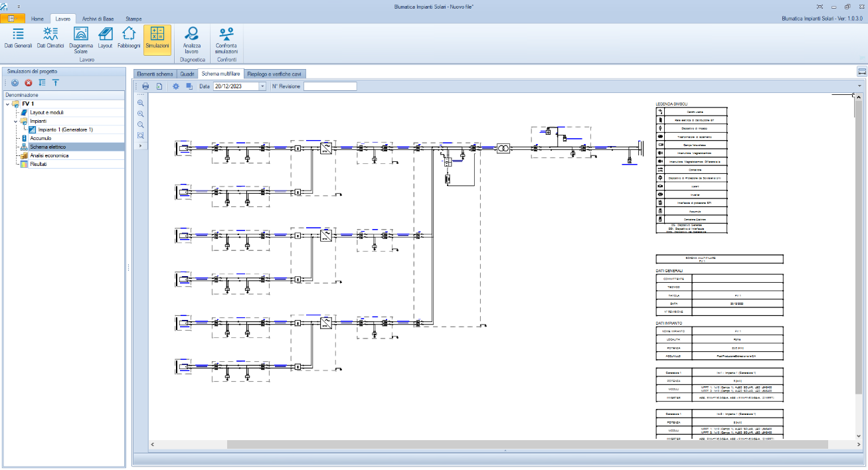Screen dimensions: 868x470
Task: Switch to the Home ribbon tab
Action: (x=38, y=19)
